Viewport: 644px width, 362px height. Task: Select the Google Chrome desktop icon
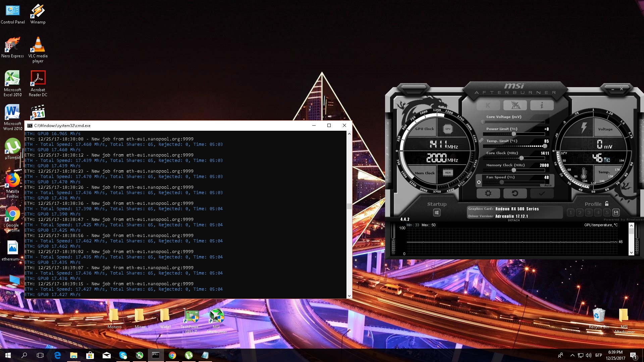(x=12, y=219)
